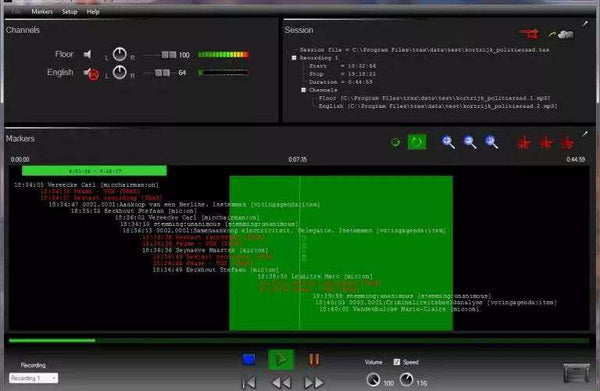
Task: Select the Samenaankoop electriciteit marker
Action: click(x=284, y=231)
